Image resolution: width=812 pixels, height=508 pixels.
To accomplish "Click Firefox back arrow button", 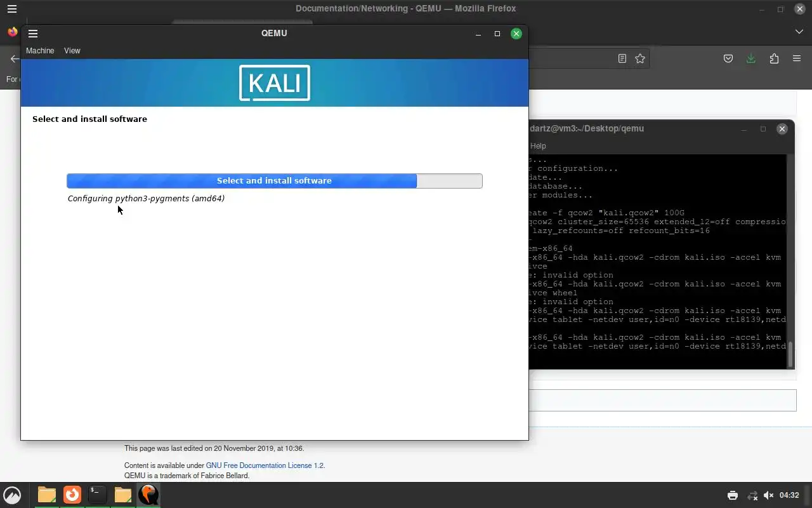I will 15,58.
